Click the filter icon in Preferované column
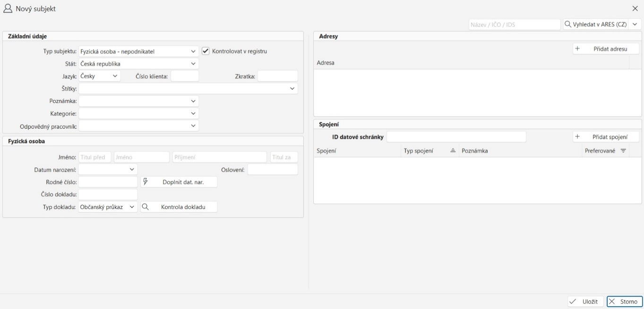 click(623, 150)
